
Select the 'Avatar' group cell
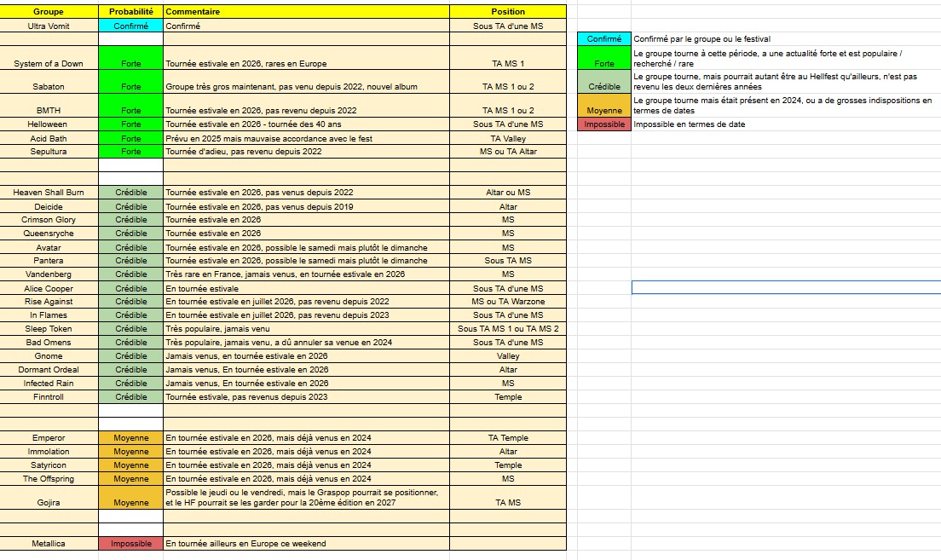click(x=49, y=247)
